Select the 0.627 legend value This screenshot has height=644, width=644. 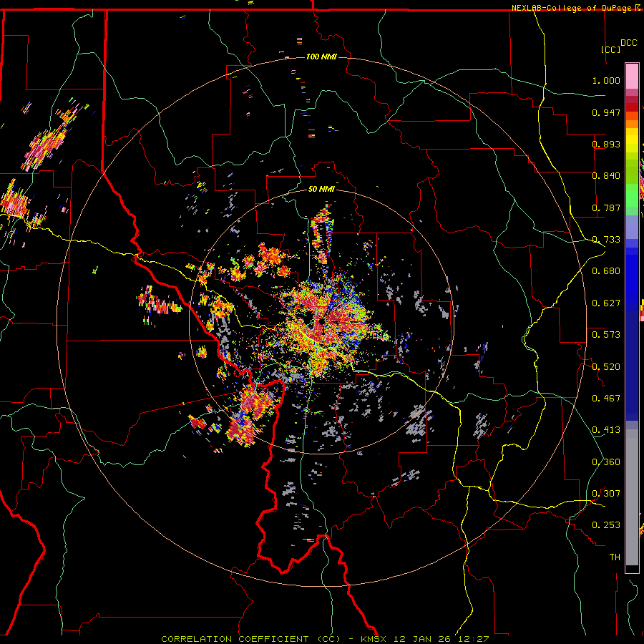click(606, 303)
